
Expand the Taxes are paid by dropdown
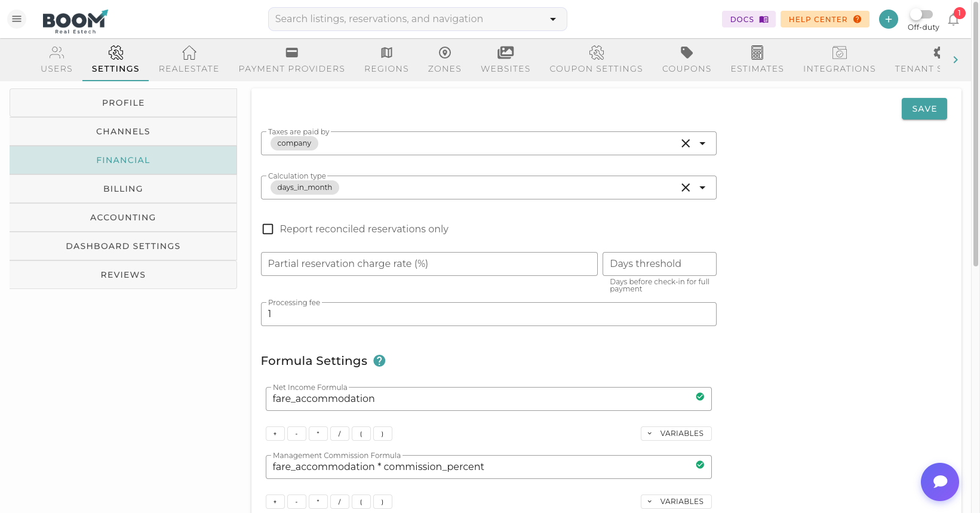tap(702, 143)
